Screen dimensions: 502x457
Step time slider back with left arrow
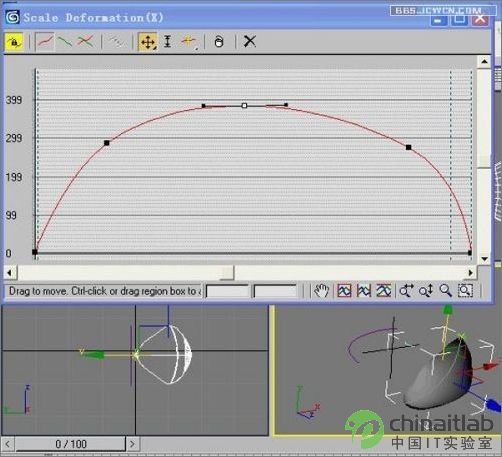(x=7, y=444)
